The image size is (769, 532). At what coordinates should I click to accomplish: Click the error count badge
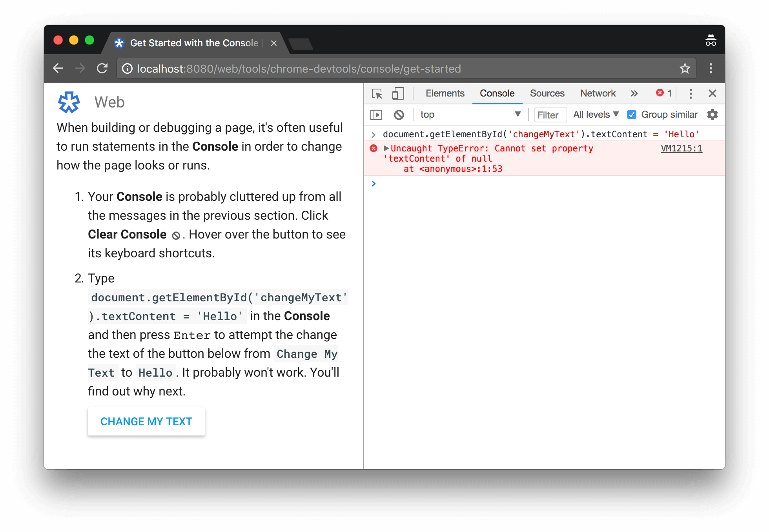(x=663, y=93)
